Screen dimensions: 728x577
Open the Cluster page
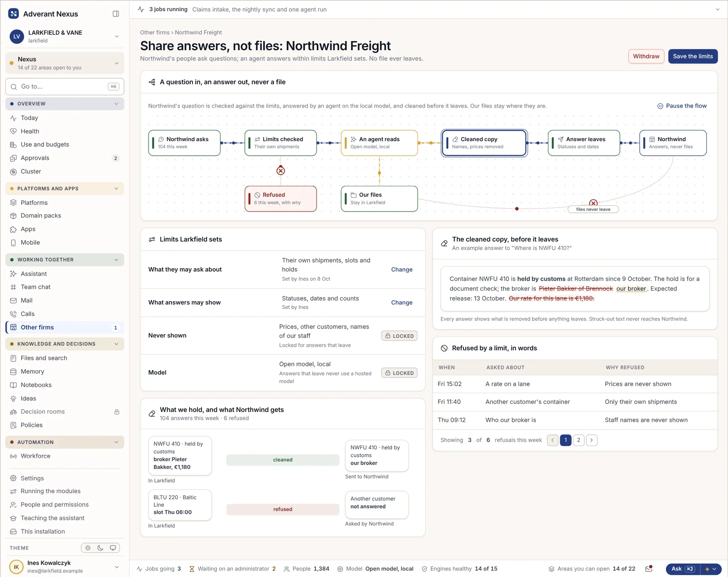pyautogui.click(x=65, y=171)
